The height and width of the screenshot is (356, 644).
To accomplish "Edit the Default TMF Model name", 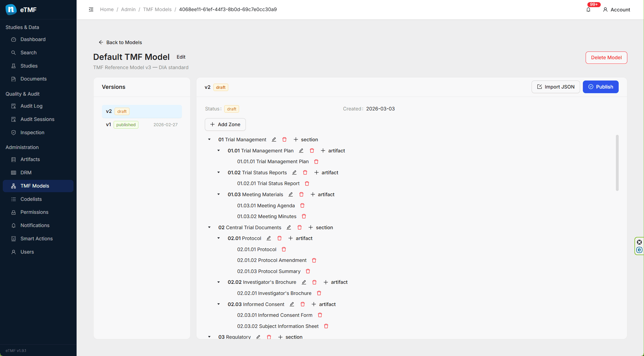I will (x=181, y=57).
